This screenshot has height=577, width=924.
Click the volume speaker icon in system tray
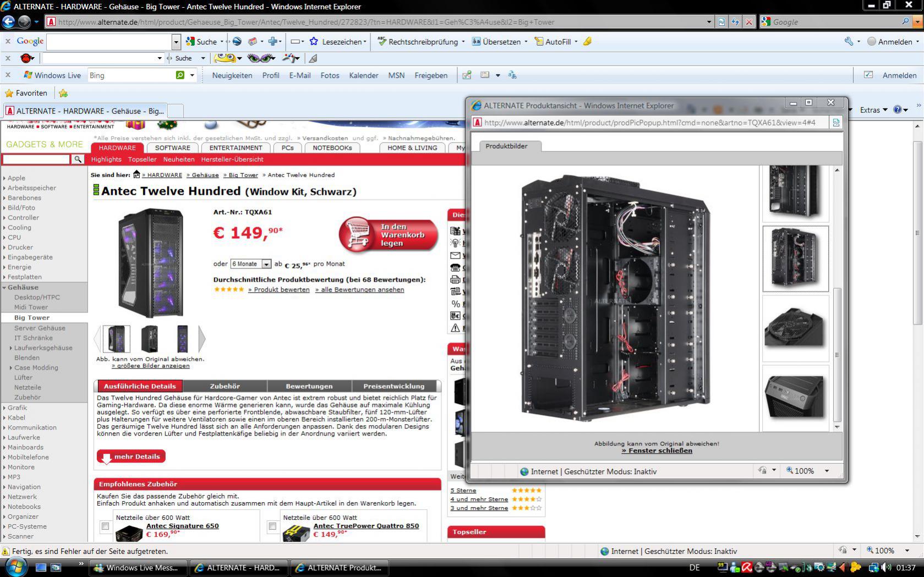(x=887, y=567)
